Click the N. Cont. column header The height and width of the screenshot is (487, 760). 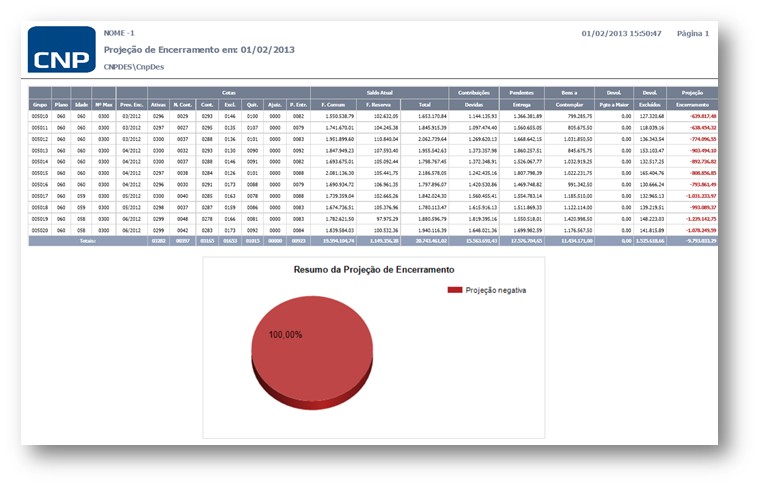183,105
